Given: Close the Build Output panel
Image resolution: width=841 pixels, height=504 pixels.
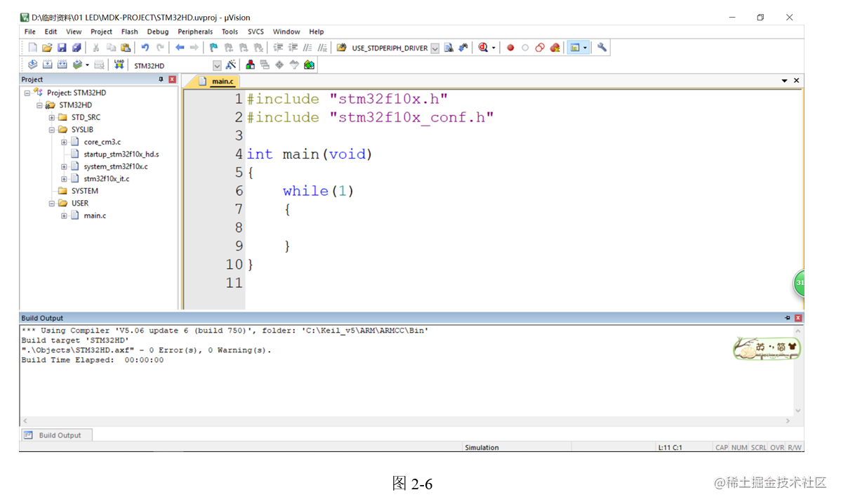Looking at the screenshot, I should point(798,318).
